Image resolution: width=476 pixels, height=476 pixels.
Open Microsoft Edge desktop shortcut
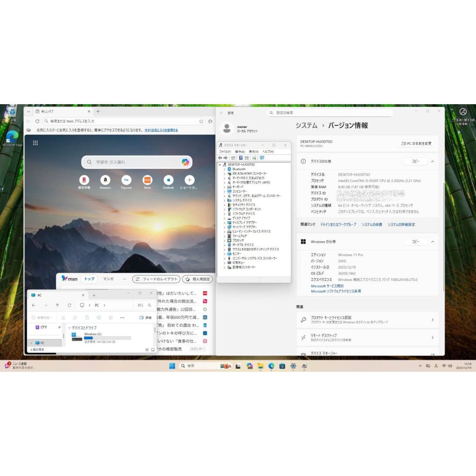(12, 137)
